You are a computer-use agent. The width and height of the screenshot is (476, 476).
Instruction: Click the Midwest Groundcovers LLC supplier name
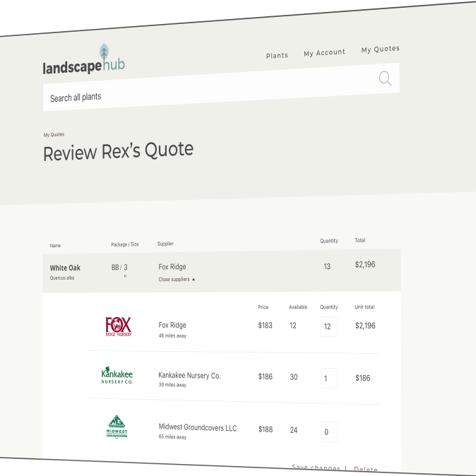(x=197, y=428)
